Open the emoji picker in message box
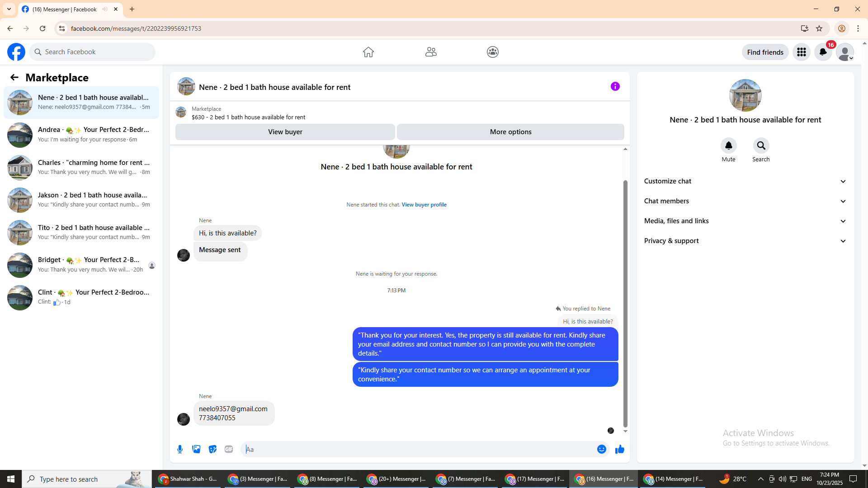 pyautogui.click(x=601, y=449)
